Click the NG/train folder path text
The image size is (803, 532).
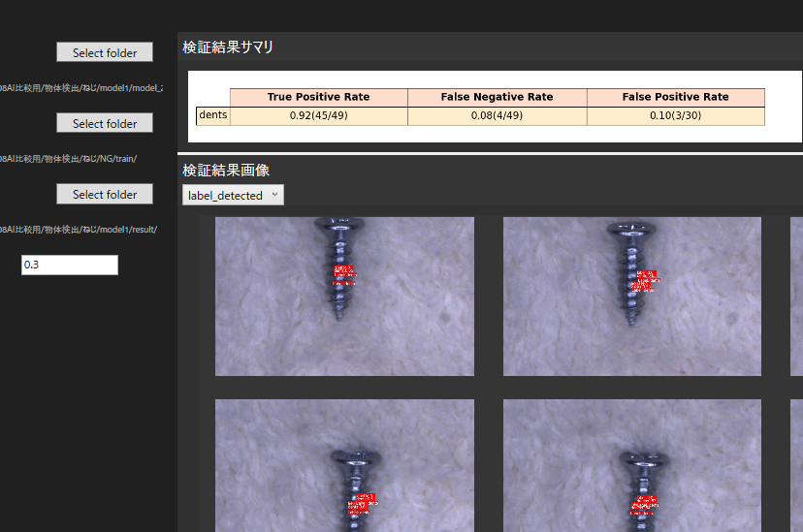coord(68,158)
